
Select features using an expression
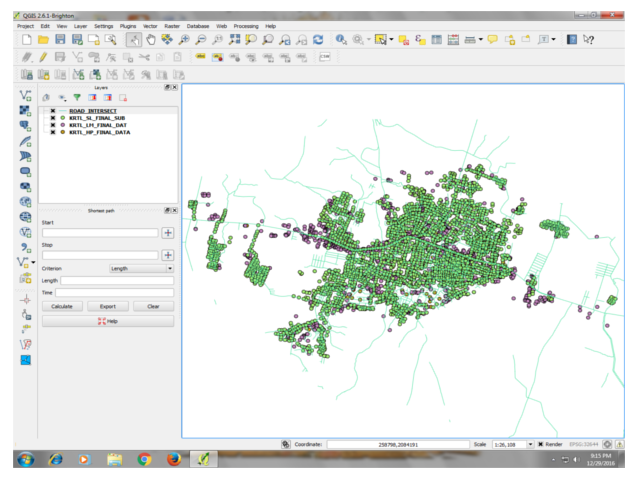coord(420,40)
